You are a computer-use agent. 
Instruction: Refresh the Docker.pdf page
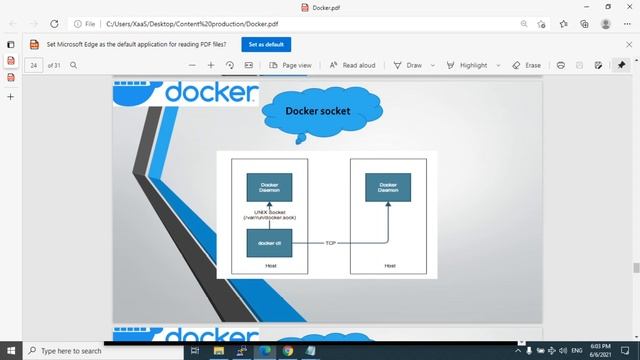(54, 24)
